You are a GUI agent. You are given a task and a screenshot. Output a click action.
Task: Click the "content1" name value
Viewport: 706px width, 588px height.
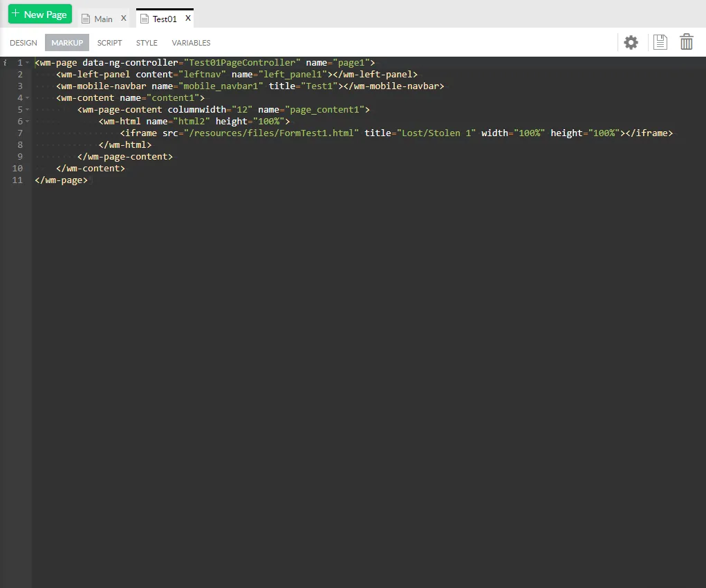pyautogui.click(x=173, y=97)
